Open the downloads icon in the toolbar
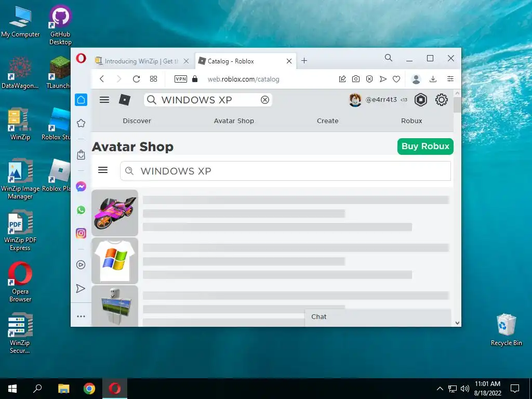The height and width of the screenshot is (399, 532). click(x=433, y=79)
